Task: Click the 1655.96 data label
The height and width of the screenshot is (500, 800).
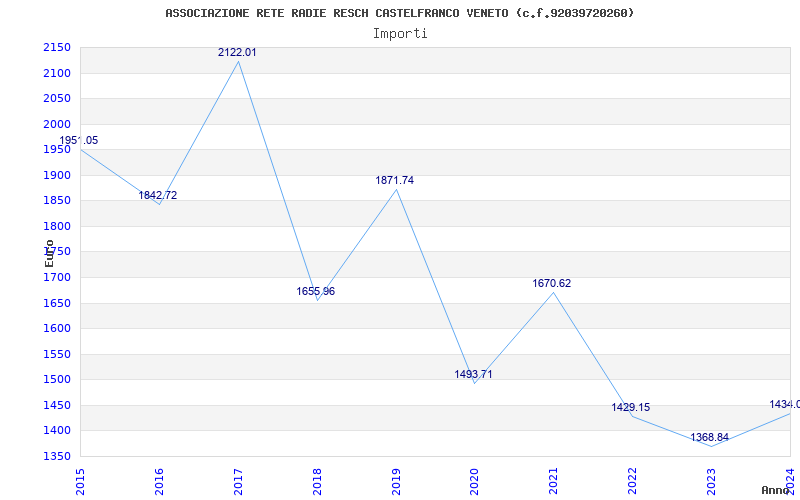Action: [x=316, y=291]
